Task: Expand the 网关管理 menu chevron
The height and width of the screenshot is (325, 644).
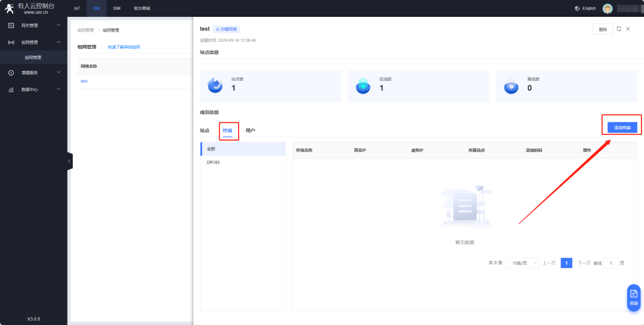Action: 58,25
